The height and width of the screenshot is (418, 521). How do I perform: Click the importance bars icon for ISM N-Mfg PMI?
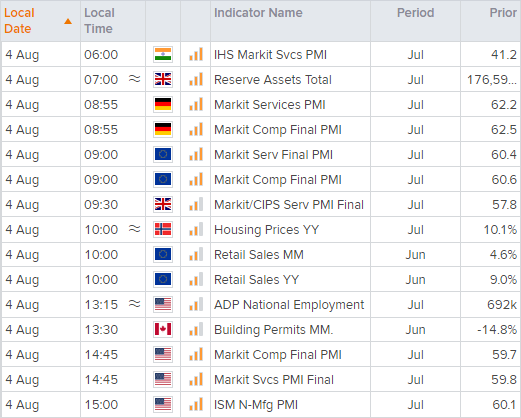(x=196, y=404)
